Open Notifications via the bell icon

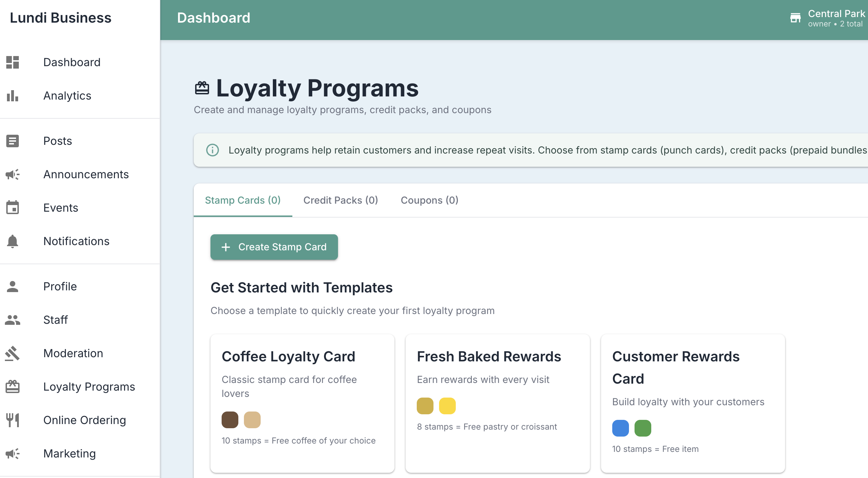pos(12,241)
